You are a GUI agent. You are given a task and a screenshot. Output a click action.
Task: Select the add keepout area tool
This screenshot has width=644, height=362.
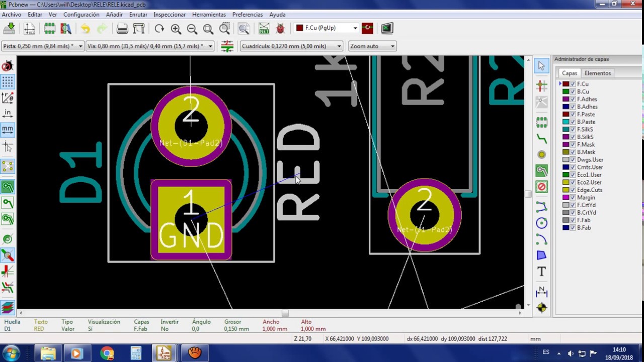click(541, 187)
